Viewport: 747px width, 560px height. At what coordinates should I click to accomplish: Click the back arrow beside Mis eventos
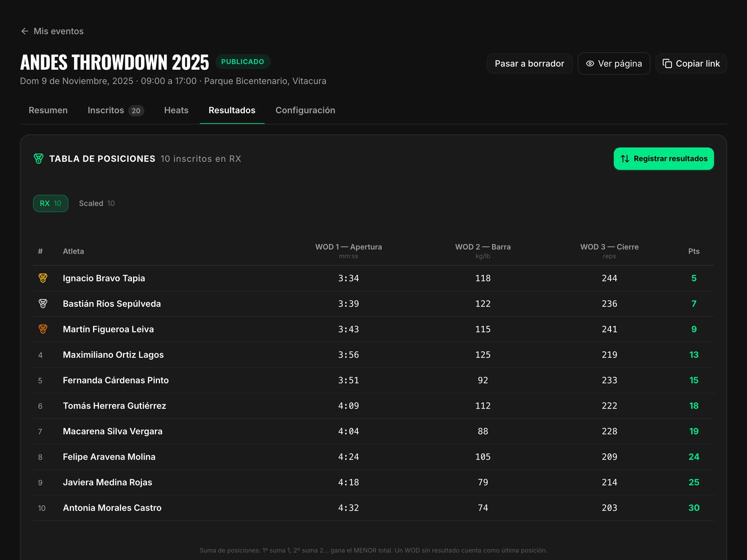[25, 31]
